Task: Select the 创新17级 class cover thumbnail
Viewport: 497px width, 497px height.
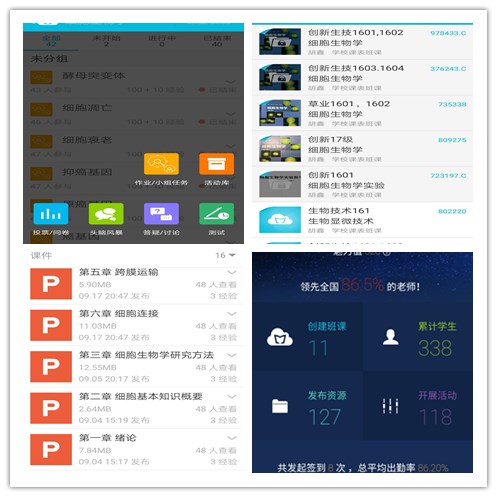Action: tap(280, 149)
